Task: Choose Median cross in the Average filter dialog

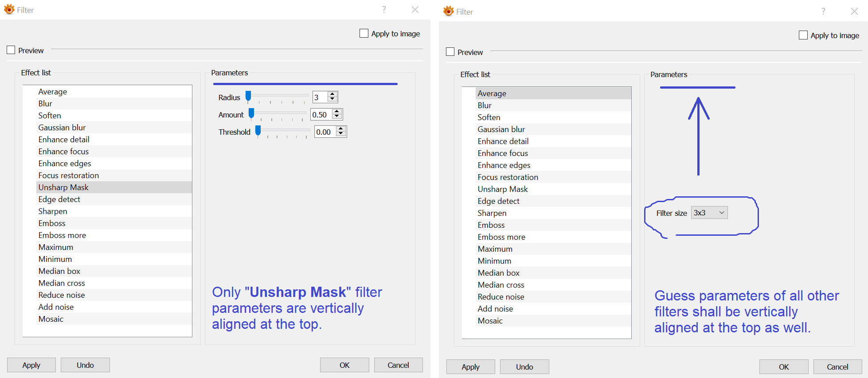Action: tap(553, 285)
